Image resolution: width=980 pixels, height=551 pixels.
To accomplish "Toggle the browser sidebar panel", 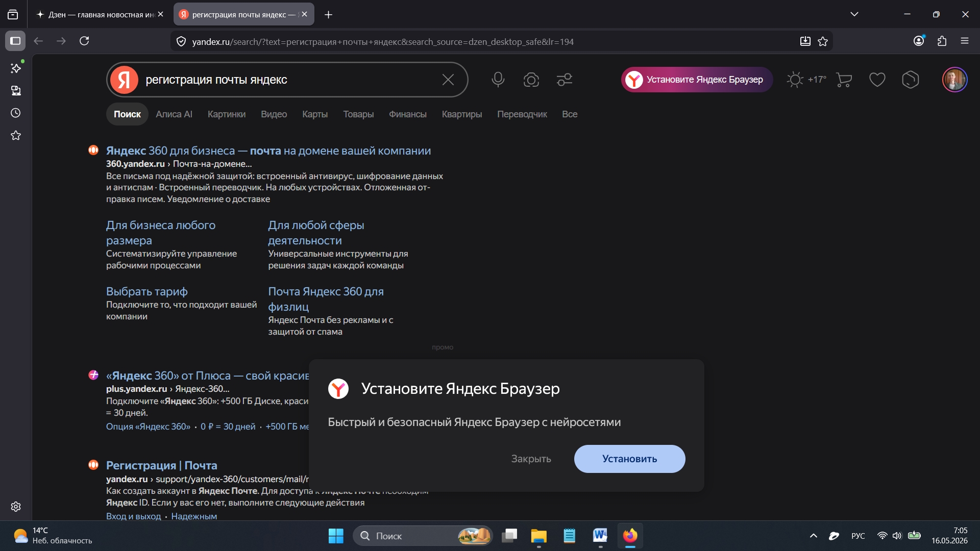I will point(15,41).
